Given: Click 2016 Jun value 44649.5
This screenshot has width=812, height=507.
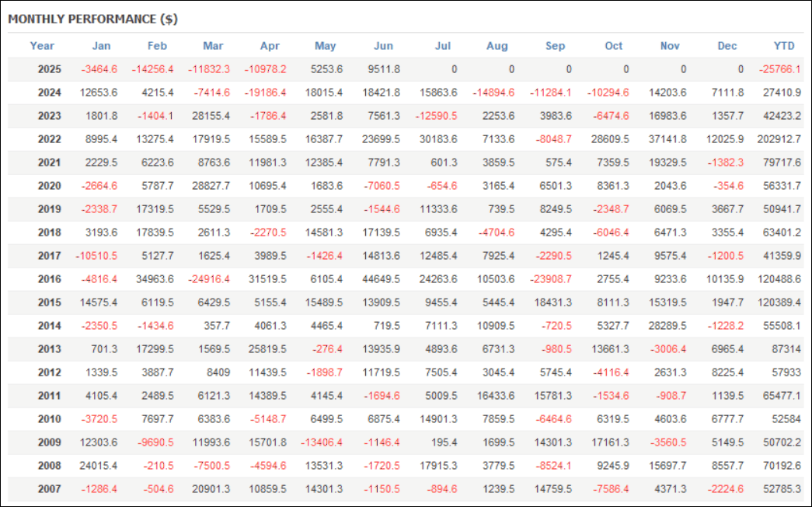Looking at the screenshot, I should (x=382, y=279).
